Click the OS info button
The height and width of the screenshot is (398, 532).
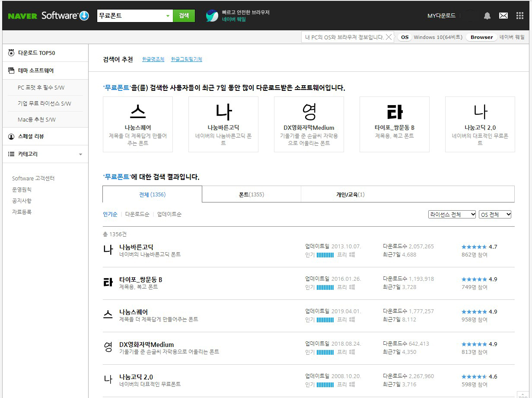click(405, 37)
